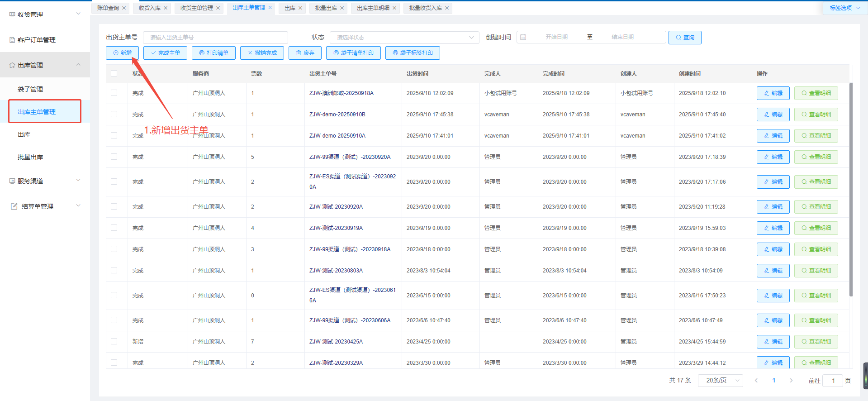Screen dimensions: 868x401
Task: Click the 出货主单号 input field
Action: (215, 37)
